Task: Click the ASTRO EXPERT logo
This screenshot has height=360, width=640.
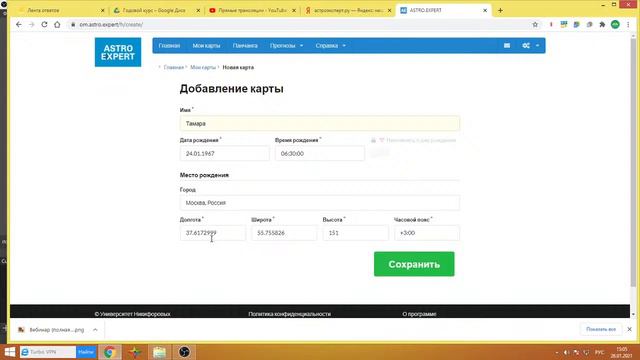Action: click(118, 52)
